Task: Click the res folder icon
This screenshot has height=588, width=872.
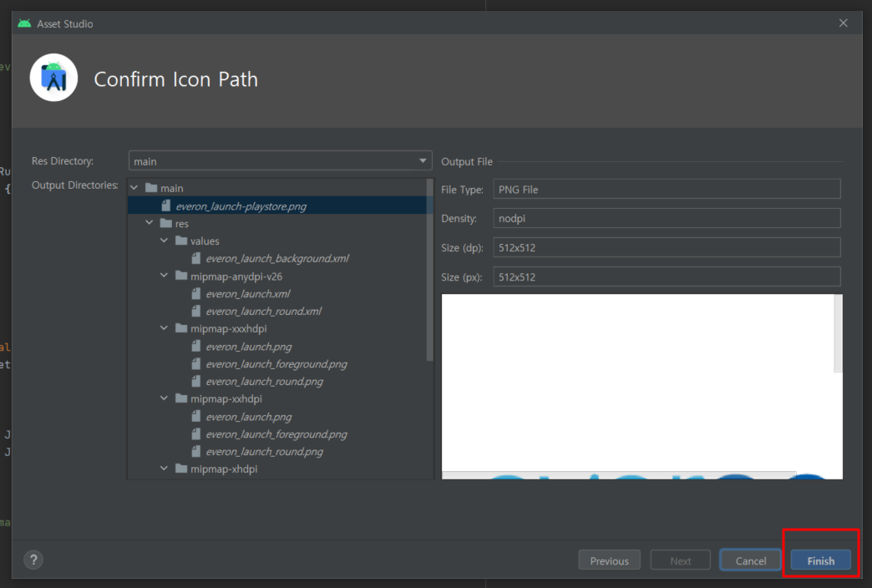Action: point(165,223)
